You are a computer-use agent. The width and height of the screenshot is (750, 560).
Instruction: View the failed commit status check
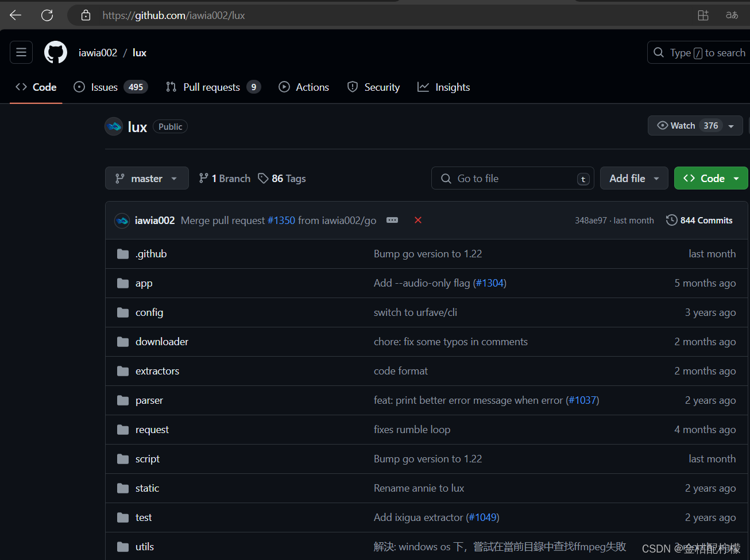click(x=417, y=220)
